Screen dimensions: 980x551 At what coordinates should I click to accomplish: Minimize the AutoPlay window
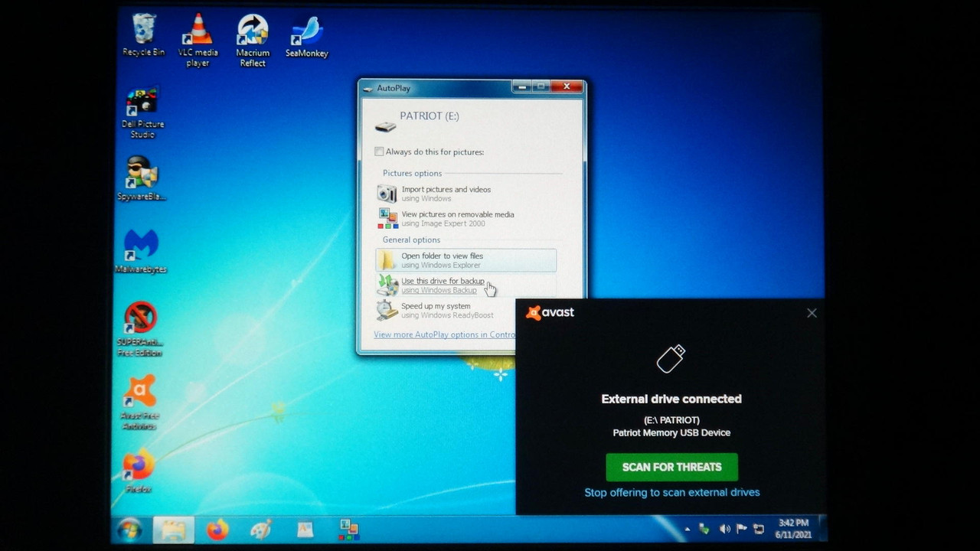point(522,86)
